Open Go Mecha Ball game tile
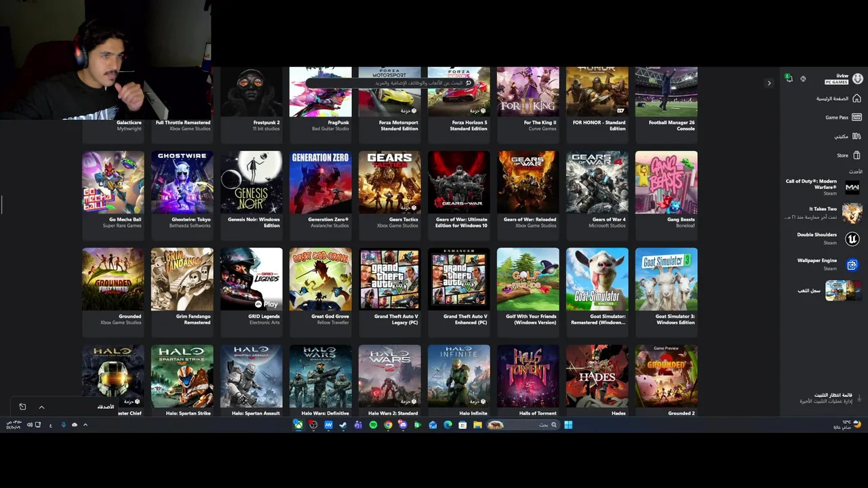Image resolution: width=868 pixels, height=488 pixels. [113, 195]
